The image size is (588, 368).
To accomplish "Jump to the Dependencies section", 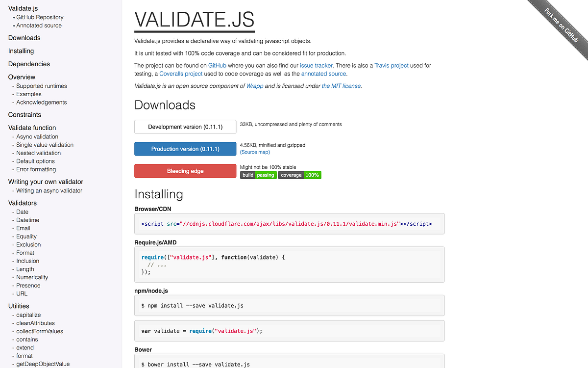I will [29, 64].
